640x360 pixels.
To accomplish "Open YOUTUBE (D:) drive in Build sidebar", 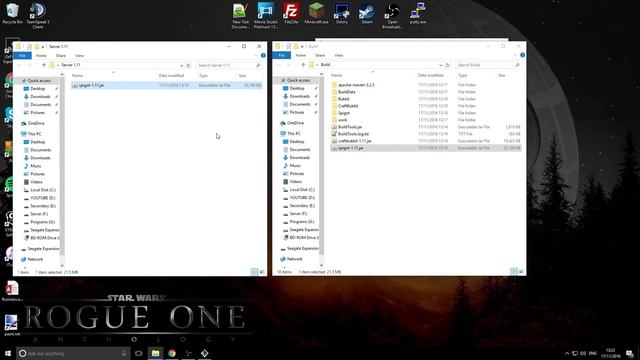I will tap(301, 198).
